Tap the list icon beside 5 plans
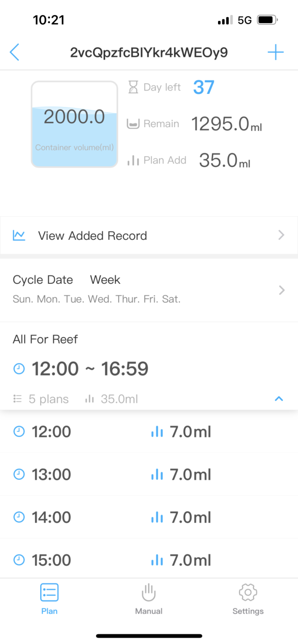The width and height of the screenshot is (298, 644). (18, 399)
